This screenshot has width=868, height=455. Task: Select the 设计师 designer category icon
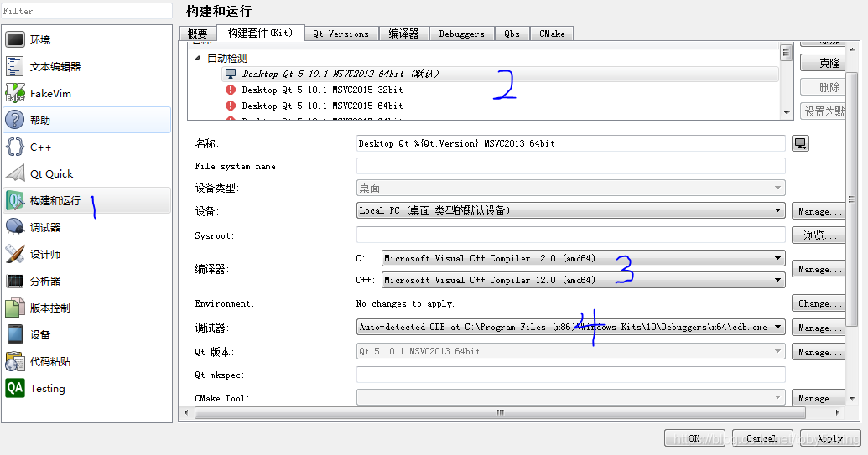[15, 254]
